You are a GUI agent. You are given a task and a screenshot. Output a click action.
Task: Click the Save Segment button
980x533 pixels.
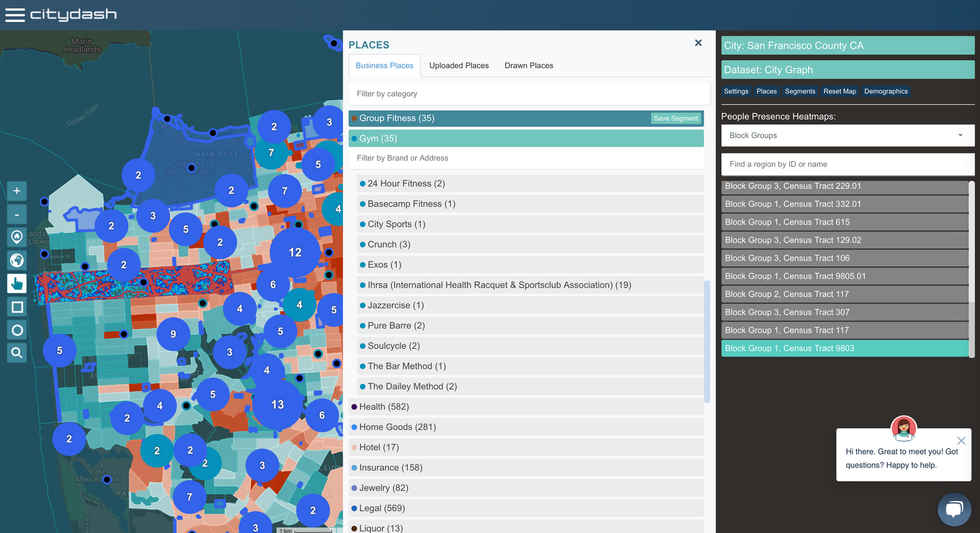(x=676, y=118)
